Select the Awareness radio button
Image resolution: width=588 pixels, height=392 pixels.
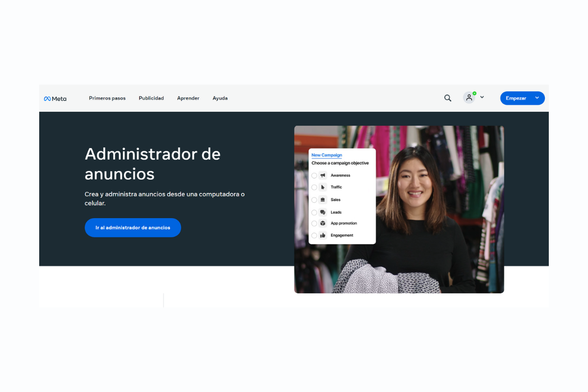pos(314,175)
